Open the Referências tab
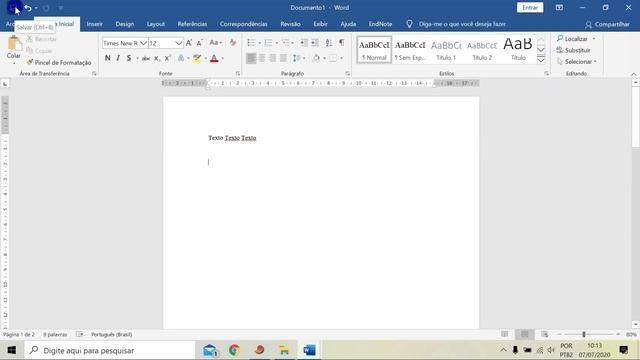Viewport: 640px width, 360px height. click(192, 24)
